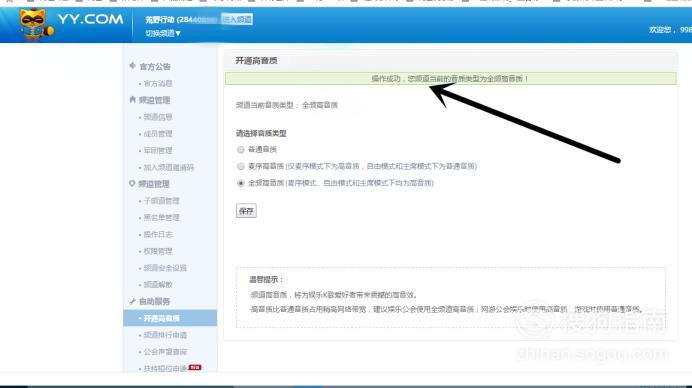
Task: Open 操作日志 in the sidebar
Action: (158, 234)
